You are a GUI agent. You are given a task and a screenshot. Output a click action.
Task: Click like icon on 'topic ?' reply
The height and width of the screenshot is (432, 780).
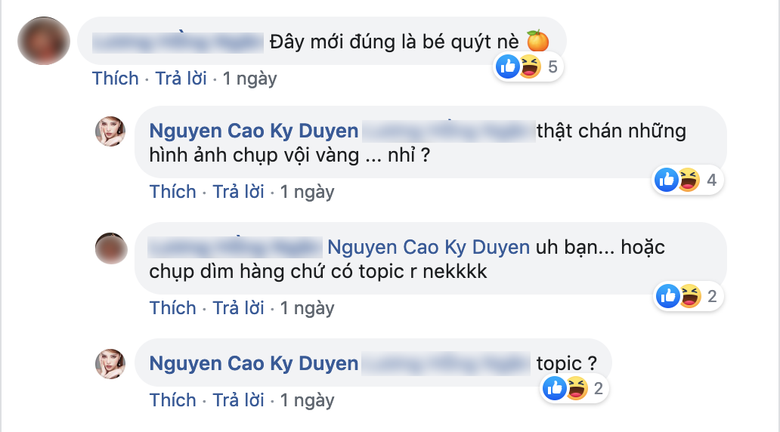[x=554, y=388]
